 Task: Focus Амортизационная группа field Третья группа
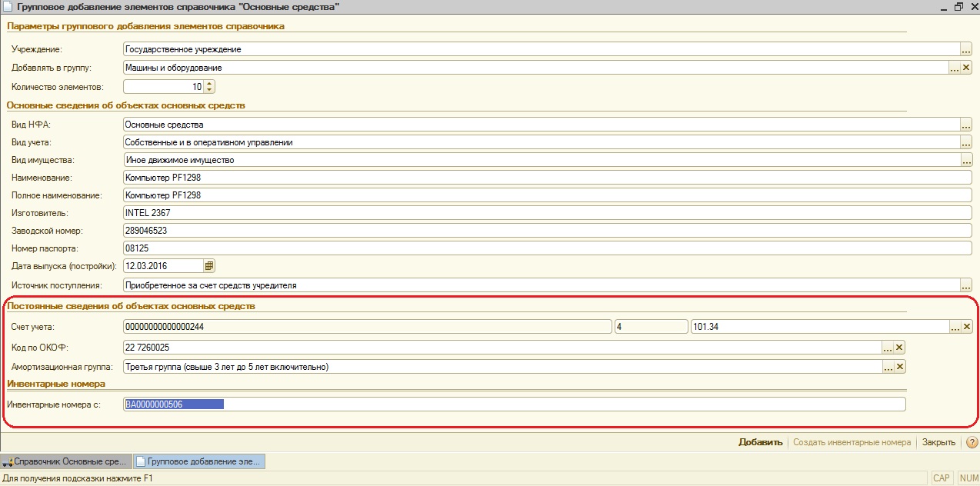coord(502,367)
